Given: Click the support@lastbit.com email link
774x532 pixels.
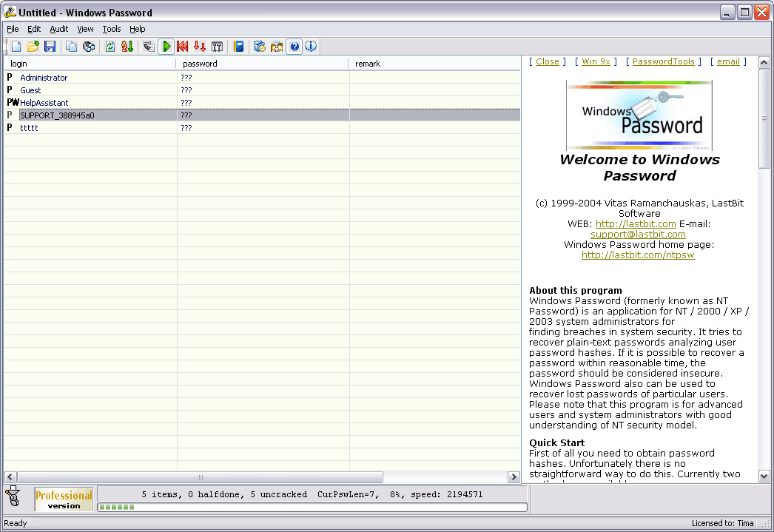Looking at the screenshot, I should pos(638,234).
